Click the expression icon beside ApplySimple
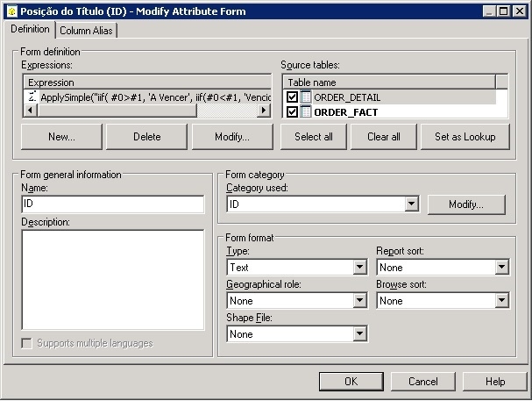Screen dimensions: 532x401 32,97
